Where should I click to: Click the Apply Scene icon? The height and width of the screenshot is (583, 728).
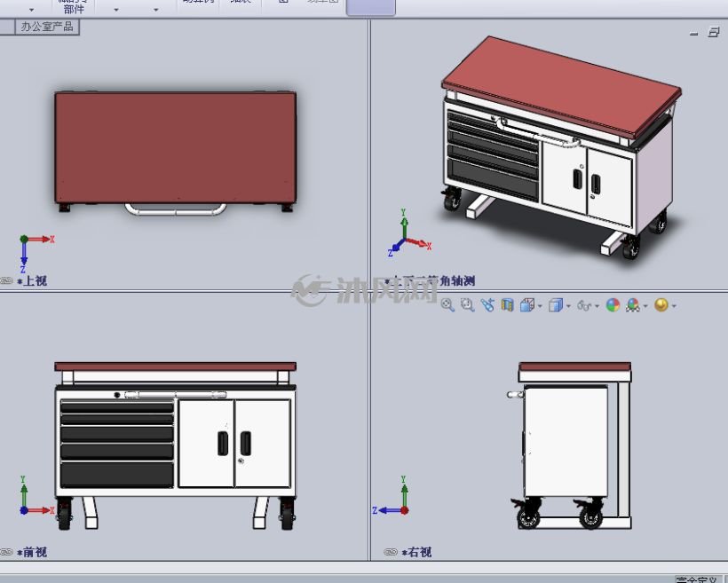click(633, 305)
